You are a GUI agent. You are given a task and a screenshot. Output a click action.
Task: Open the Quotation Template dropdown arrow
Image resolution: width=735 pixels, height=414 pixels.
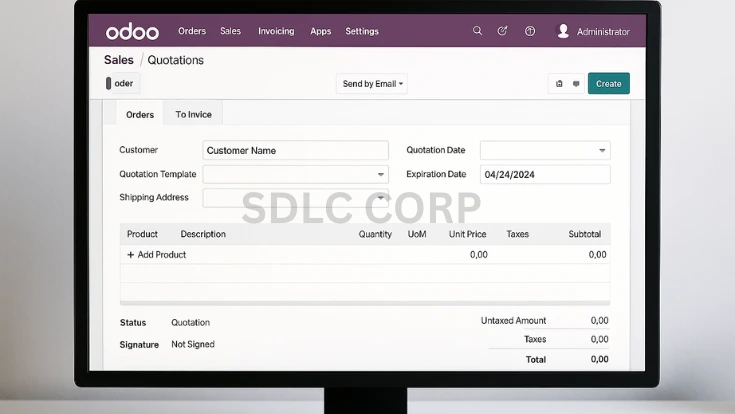point(381,174)
